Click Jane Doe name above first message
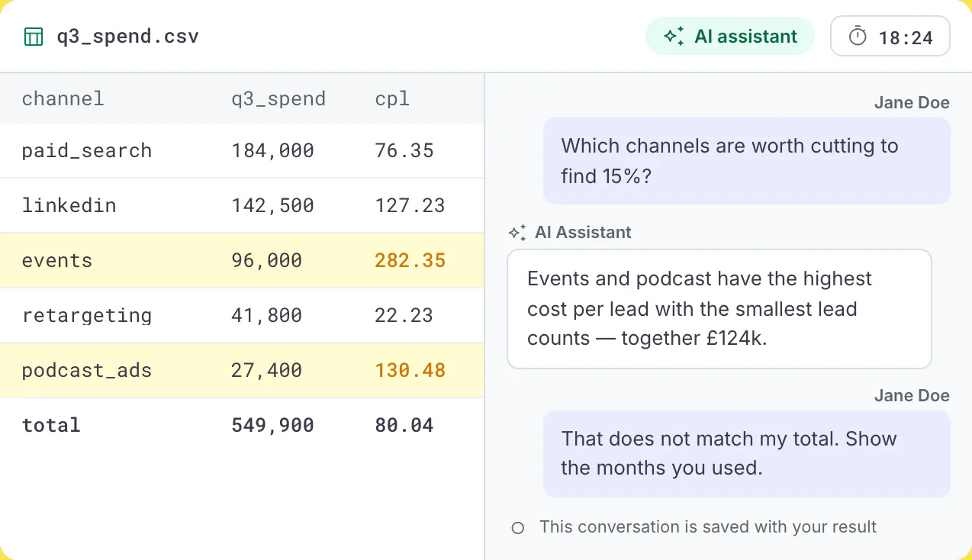 point(912,102)
